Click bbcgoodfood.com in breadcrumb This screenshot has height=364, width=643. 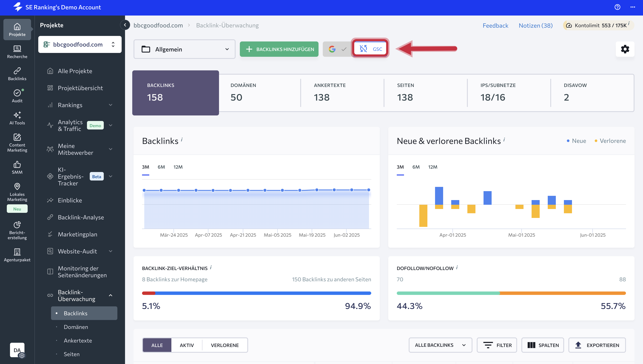click(158, 25)
